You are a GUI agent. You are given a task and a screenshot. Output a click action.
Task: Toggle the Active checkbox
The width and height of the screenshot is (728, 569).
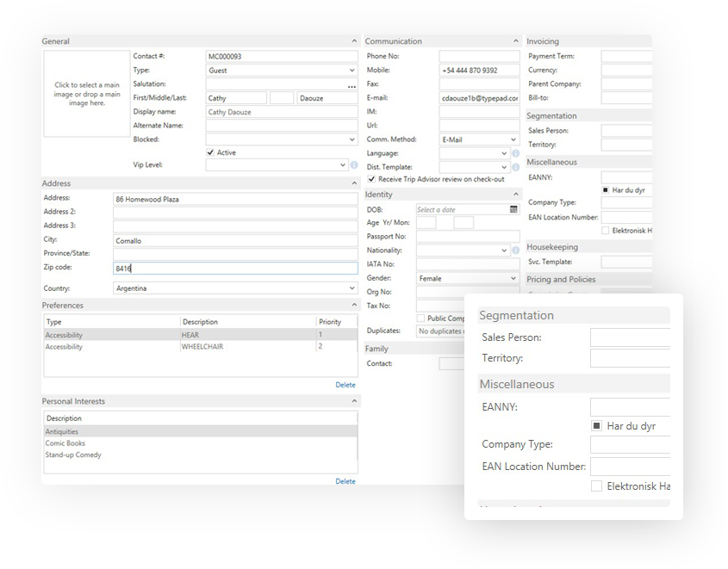pos(210,152)
